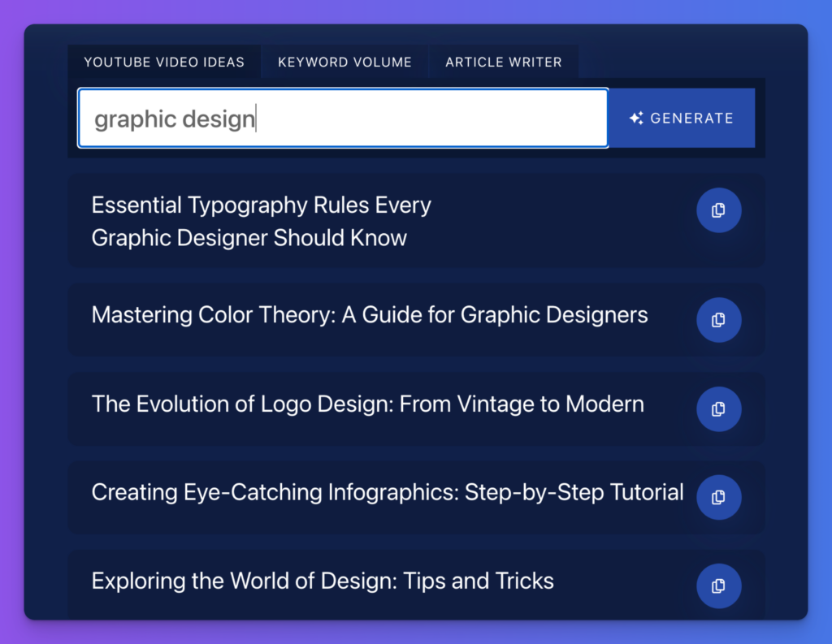Open the ARTICLE WRITER tab
Image resolution: width=832 pixels, height=644 pixels.
[504, 62]
